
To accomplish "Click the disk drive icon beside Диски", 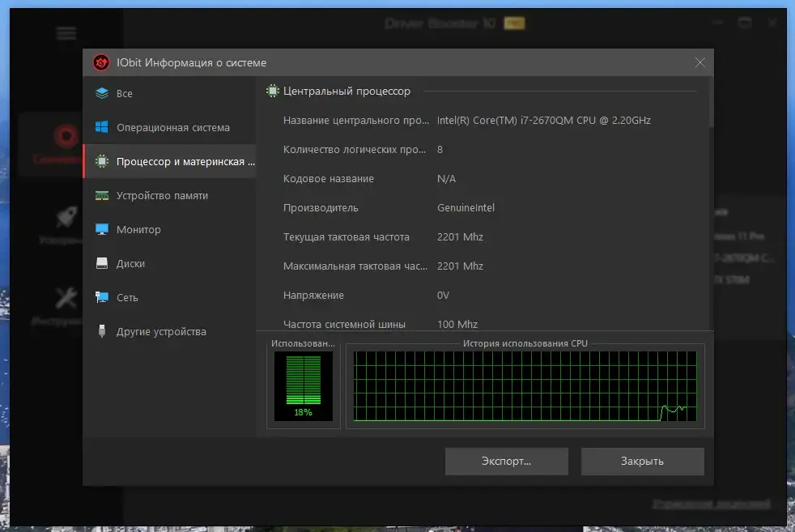I will tap(102, 263).
